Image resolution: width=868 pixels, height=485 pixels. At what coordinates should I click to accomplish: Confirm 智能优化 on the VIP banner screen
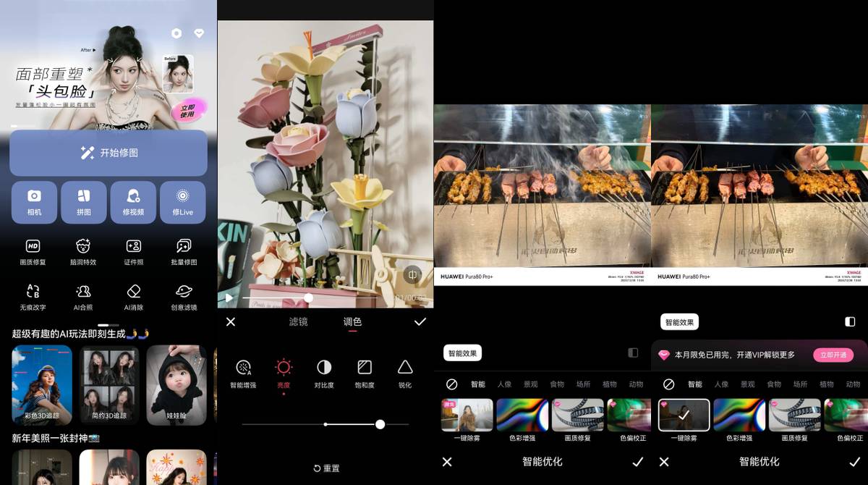(x=854, y=462)
